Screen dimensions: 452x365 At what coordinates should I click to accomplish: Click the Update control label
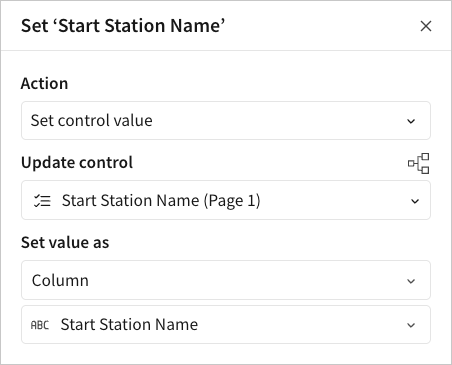click(77, 163)
